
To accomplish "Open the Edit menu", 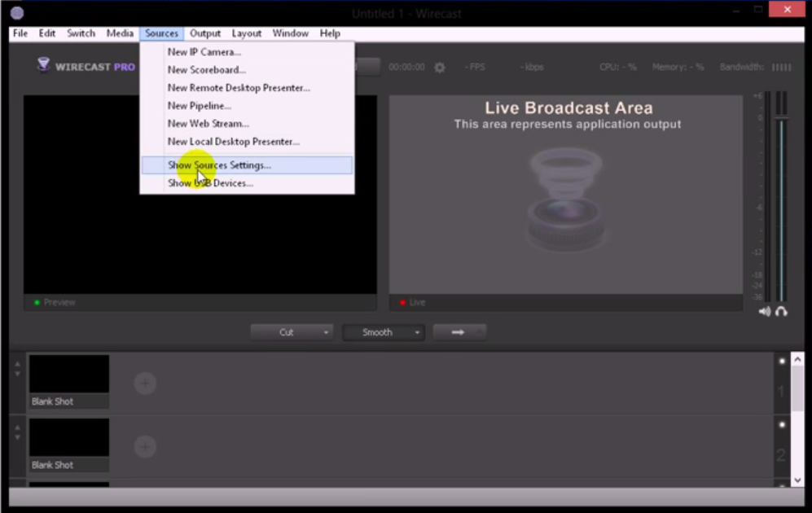I will (47, 33).
